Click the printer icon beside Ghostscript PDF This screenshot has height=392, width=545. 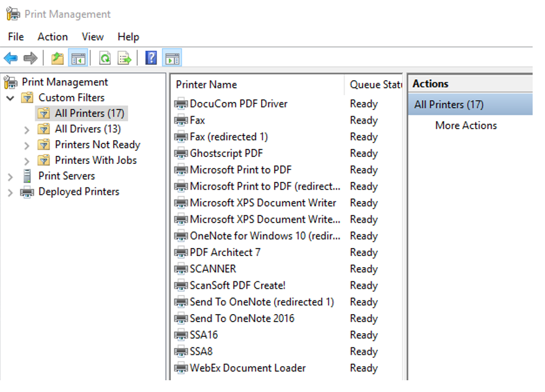[181, 153]
